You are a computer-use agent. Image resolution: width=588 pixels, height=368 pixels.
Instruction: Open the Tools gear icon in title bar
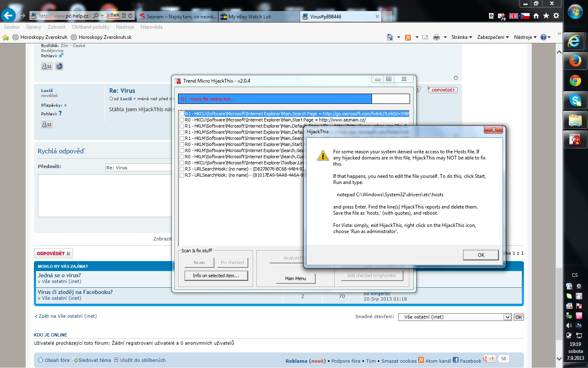point(556,16)
